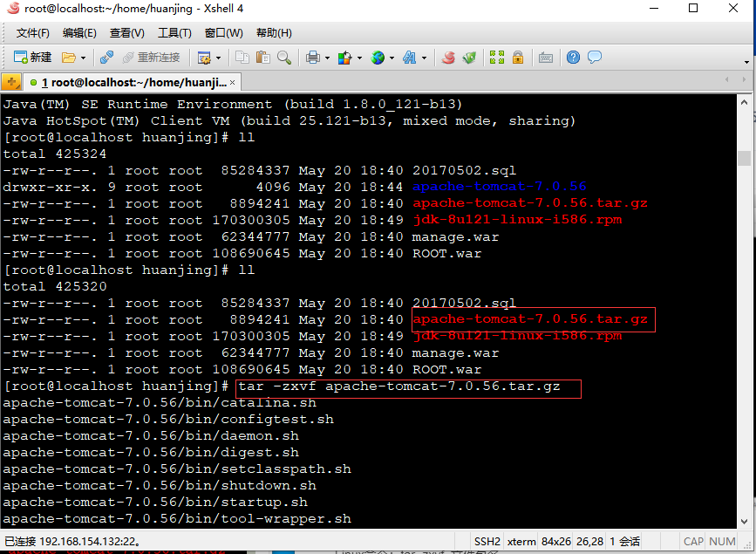This screenshot has width=756, height=554.
Task: Click the tar -zxvf command text
Action: point(398,386)
